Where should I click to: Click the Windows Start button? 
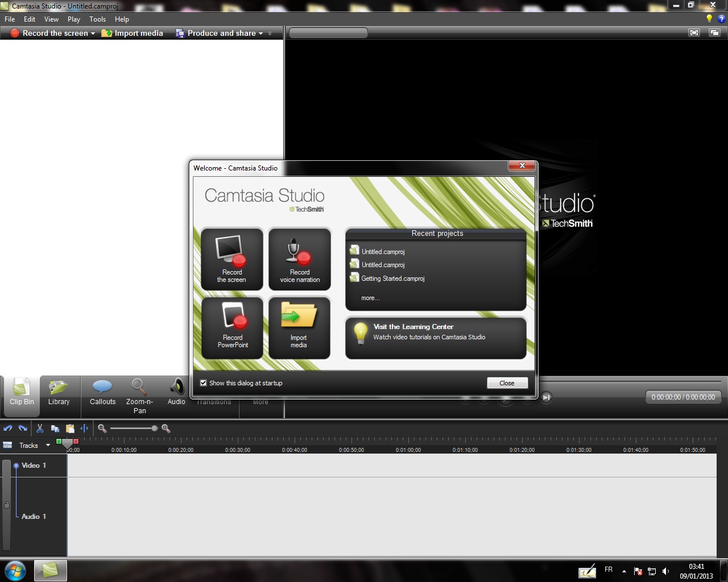[x=15, y=570]
